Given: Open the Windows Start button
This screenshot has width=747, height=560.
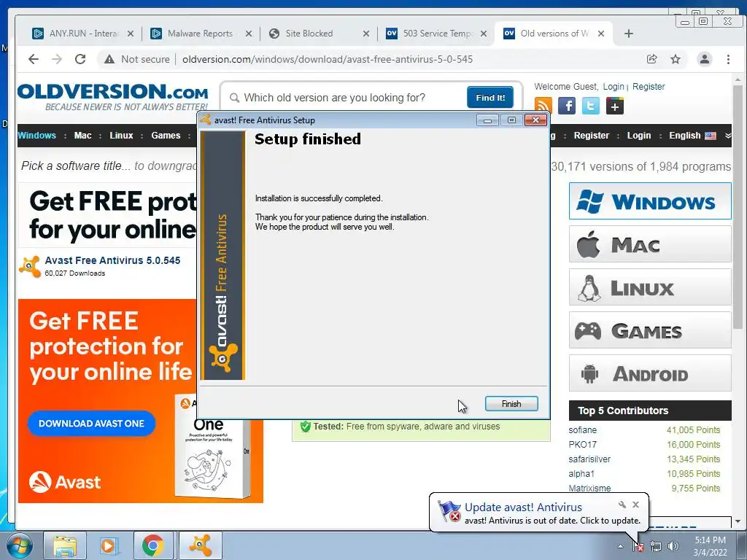Looking at the screenshot, I should (x=20, y=545).
